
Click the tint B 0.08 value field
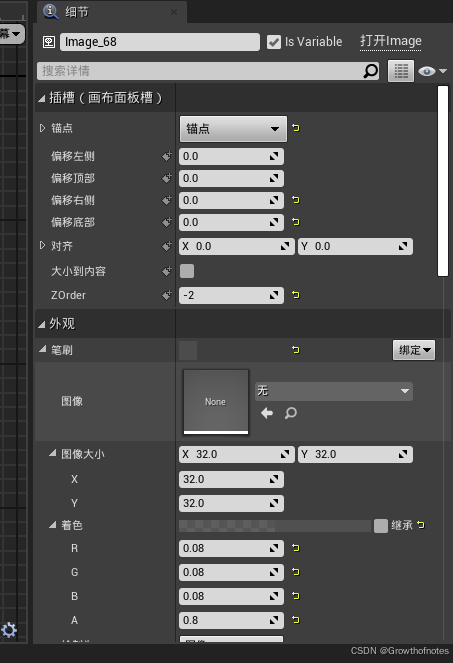[x=231, y=596]
